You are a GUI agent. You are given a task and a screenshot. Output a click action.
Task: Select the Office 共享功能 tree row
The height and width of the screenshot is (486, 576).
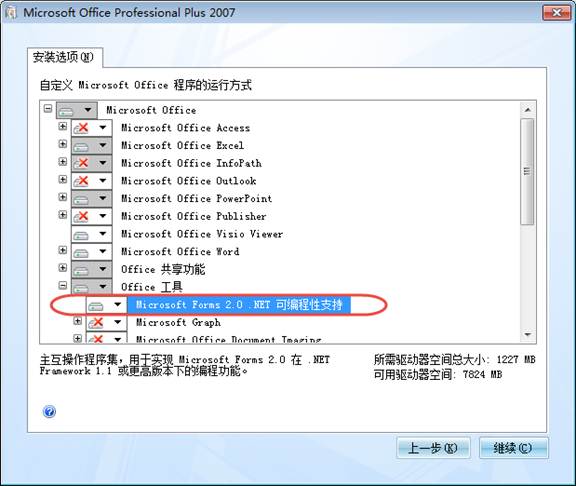(163, 269)
